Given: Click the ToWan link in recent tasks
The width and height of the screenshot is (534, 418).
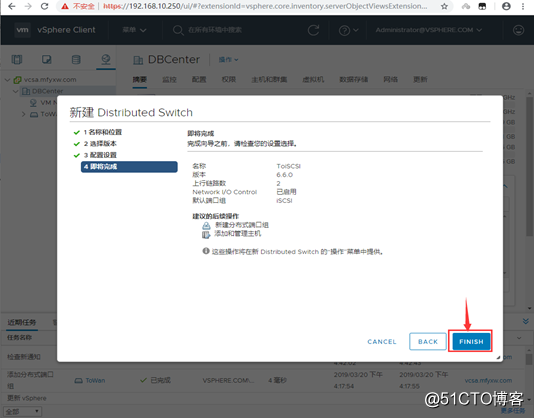Looking at the screenshot, I should [95, 380].
